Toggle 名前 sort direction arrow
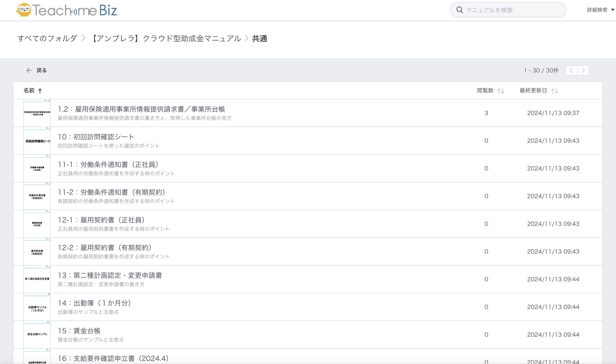Image resolution: width=616 pixels, height=364 pixels. click(40, 91)
